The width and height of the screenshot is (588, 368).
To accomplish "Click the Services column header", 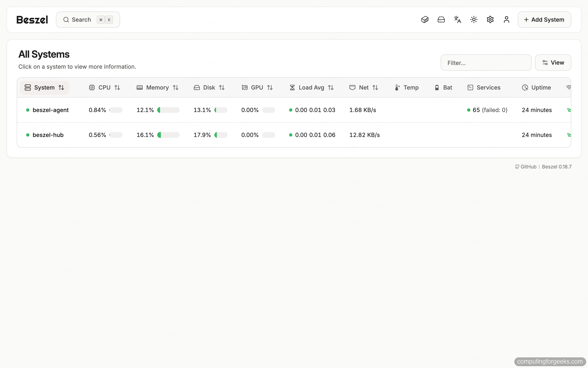I will click(484, 87).
